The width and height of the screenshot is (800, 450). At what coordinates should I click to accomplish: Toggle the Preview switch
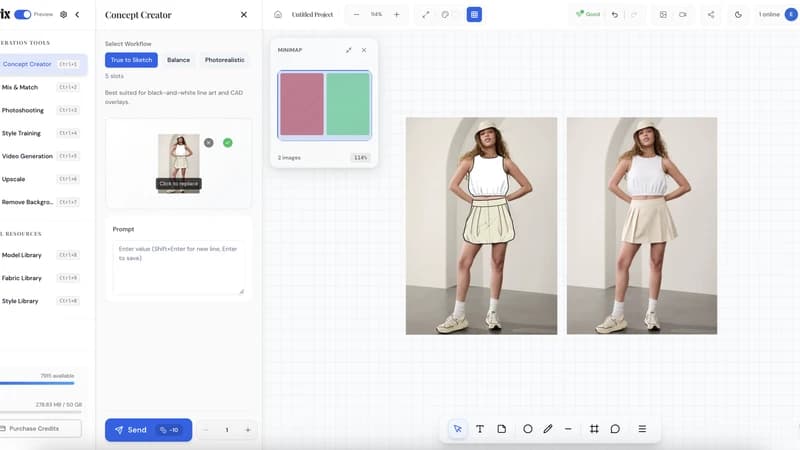click(22, 14)
